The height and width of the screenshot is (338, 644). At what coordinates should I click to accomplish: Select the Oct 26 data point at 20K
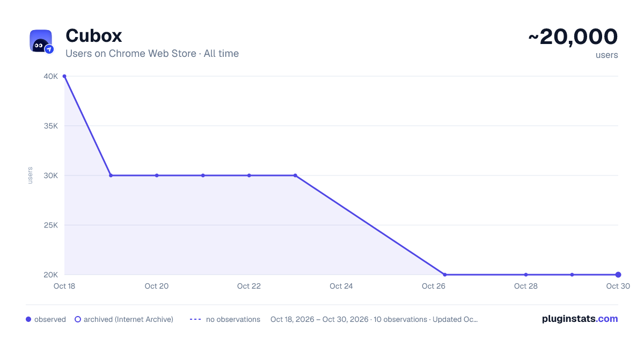(x=445, y=275)
